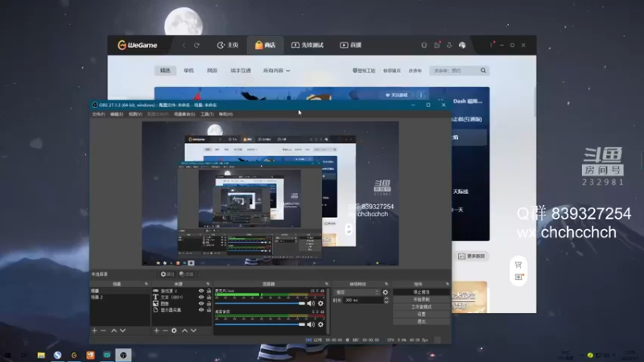Image resolution: width=644 pixels, height=362 pixels.
Task: Click the 开始录制 button in OBS
Action: pyautogui.click(x=421, y=299)
